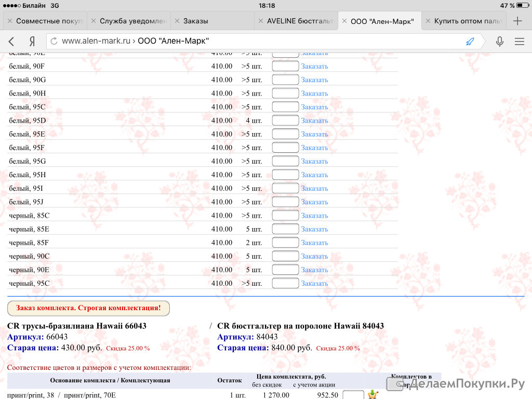Open the Купить оптом tab
This screenshot has height=399, width=532.
pyautogui.click(x=468, y=21)
